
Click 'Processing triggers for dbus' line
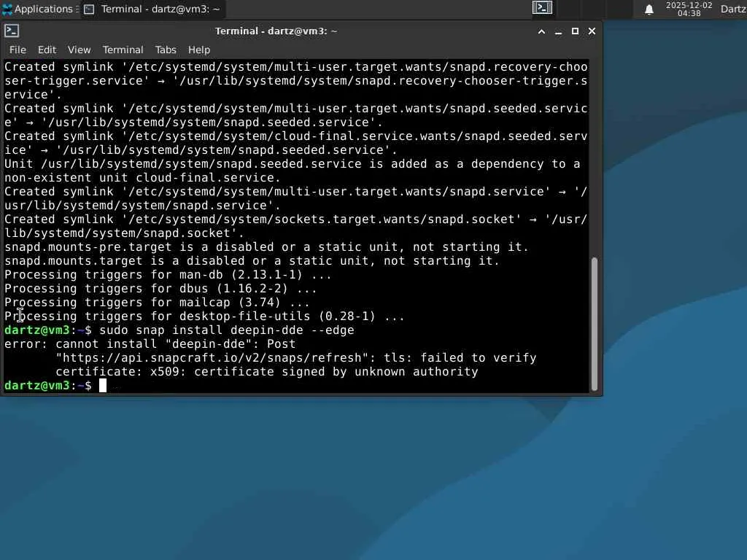160,289
